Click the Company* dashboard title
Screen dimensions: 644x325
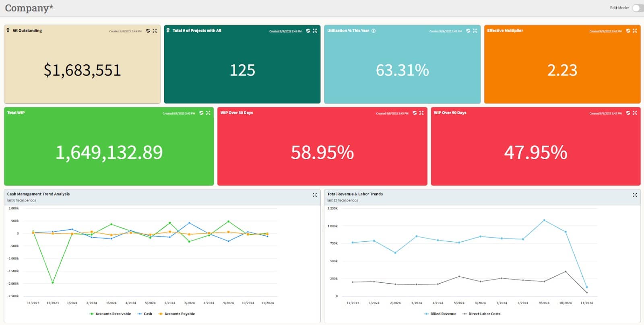(x=29, y=8)
